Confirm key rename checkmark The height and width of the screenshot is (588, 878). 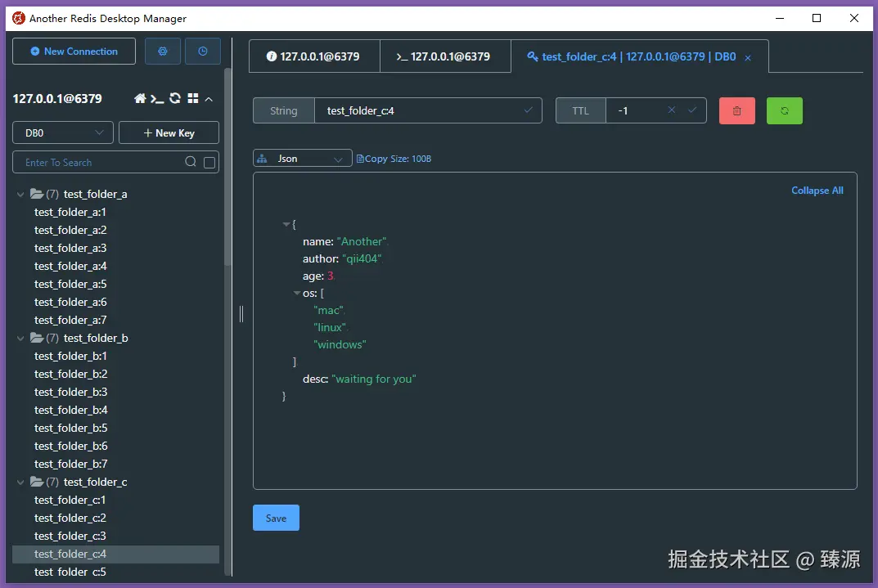[528, 110]
